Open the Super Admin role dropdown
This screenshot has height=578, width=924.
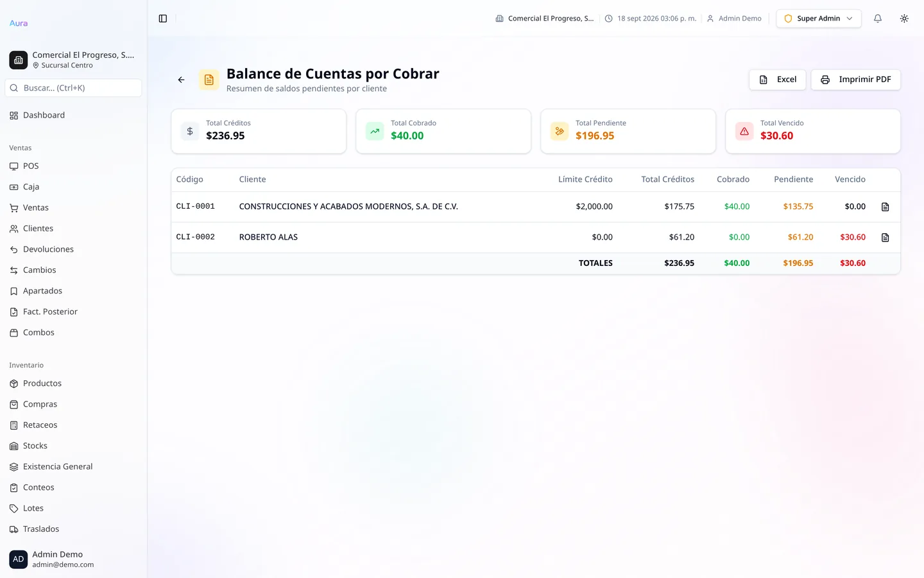pos(819,19)
